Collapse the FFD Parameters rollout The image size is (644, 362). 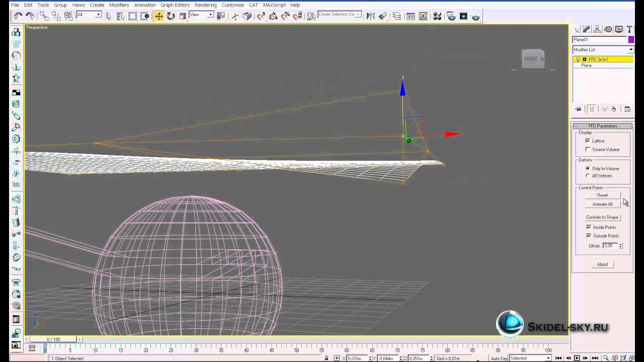(602, 126)
